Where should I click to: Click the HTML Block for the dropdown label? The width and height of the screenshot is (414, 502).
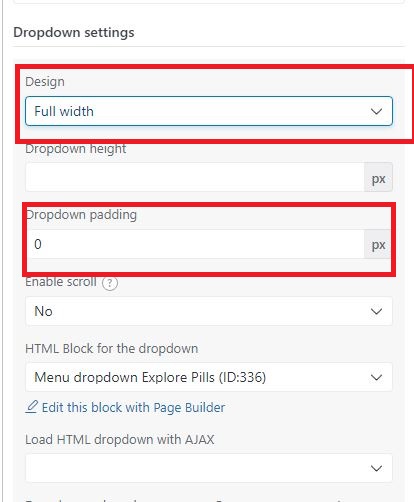pyautogui.click(x=112, y=348)
